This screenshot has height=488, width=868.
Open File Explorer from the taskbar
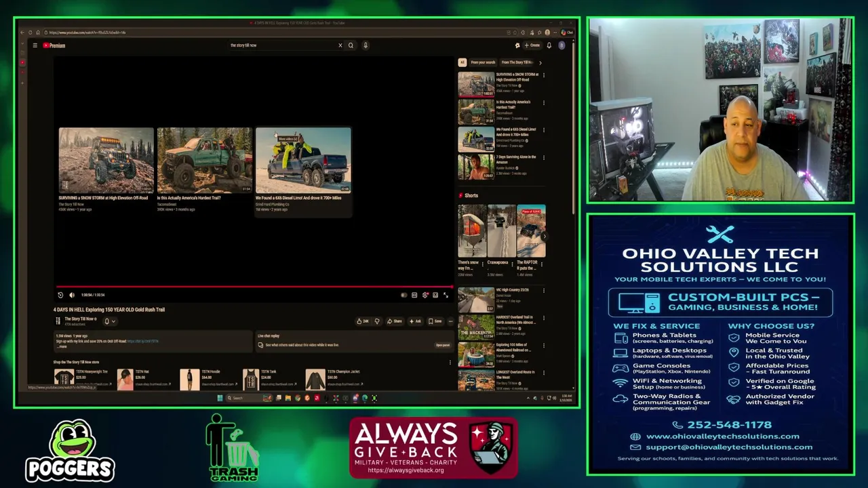[288, 398]
